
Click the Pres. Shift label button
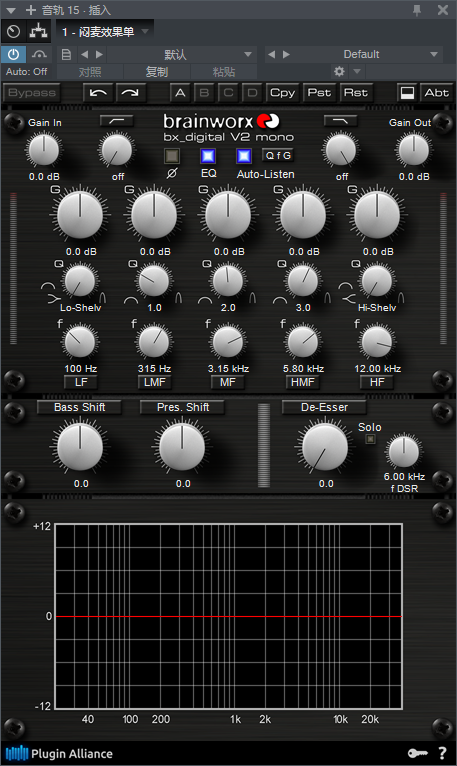[x=183, y=407]
